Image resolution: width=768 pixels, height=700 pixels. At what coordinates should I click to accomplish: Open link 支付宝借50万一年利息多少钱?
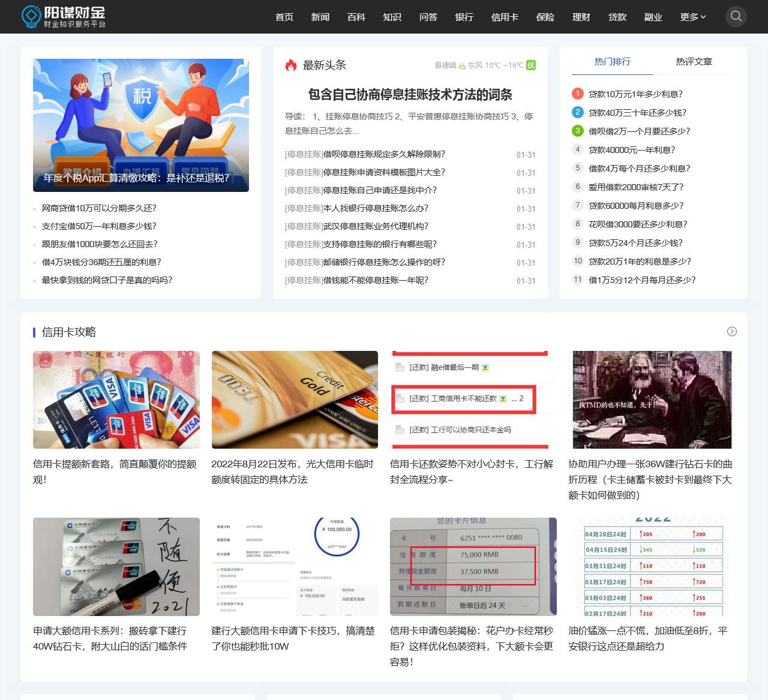(99, 226)
